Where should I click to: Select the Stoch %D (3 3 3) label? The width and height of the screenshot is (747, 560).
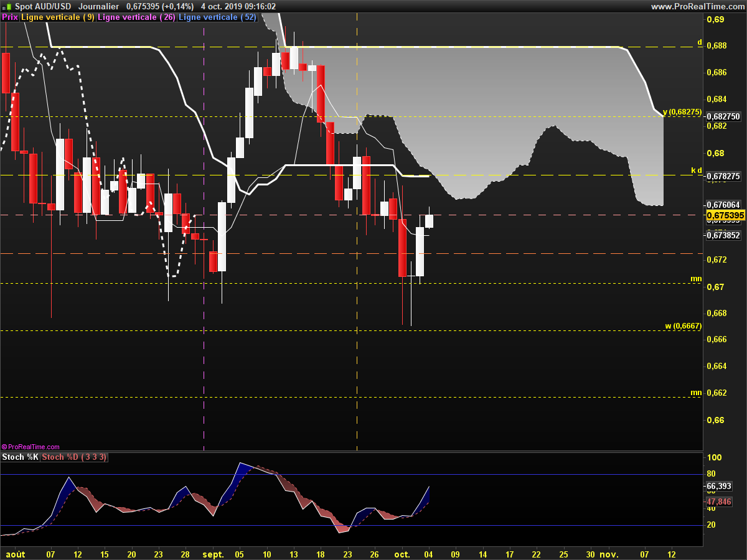75,457
